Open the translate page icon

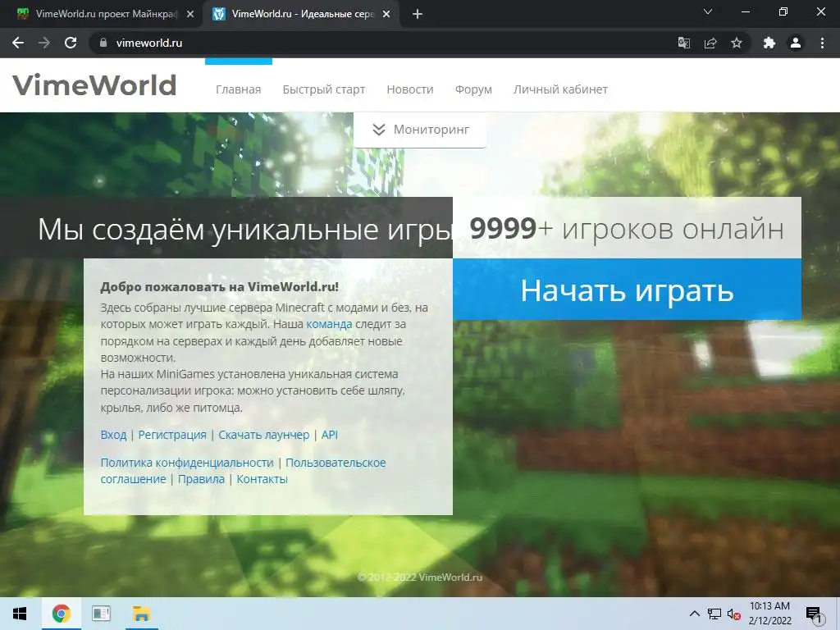point(683,43)
